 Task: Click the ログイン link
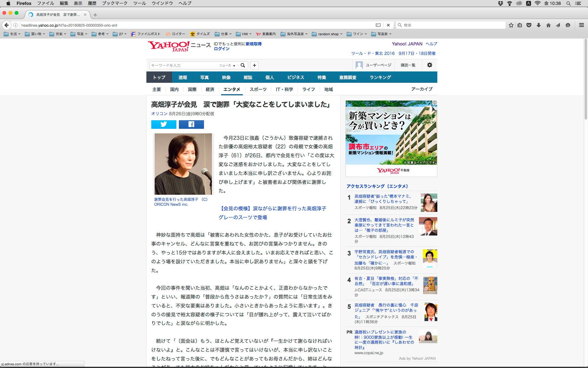point(221,49)
